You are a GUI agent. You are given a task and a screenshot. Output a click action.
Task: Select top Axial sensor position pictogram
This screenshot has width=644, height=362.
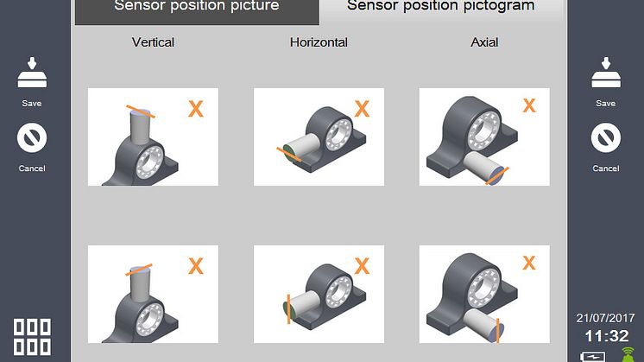pyautogui.click(x=483, y=137)
